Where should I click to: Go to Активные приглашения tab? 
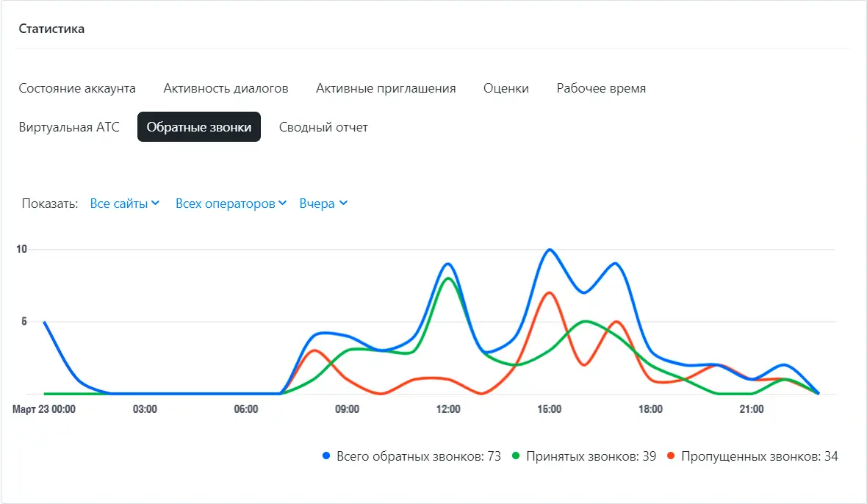tap(386, 88)
